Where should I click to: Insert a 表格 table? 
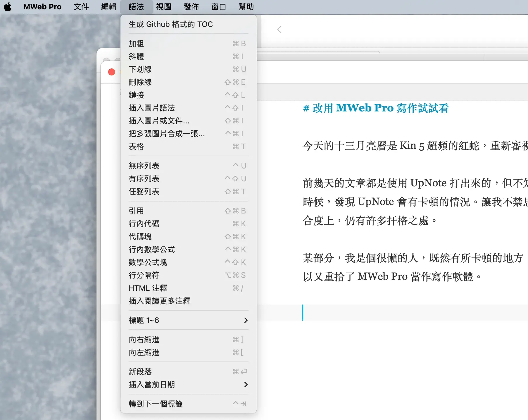[x=189, y=147]
